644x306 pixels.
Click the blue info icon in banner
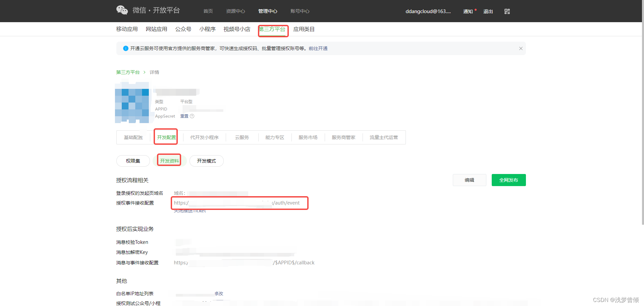pyautogui.click(x=126, y=48)
